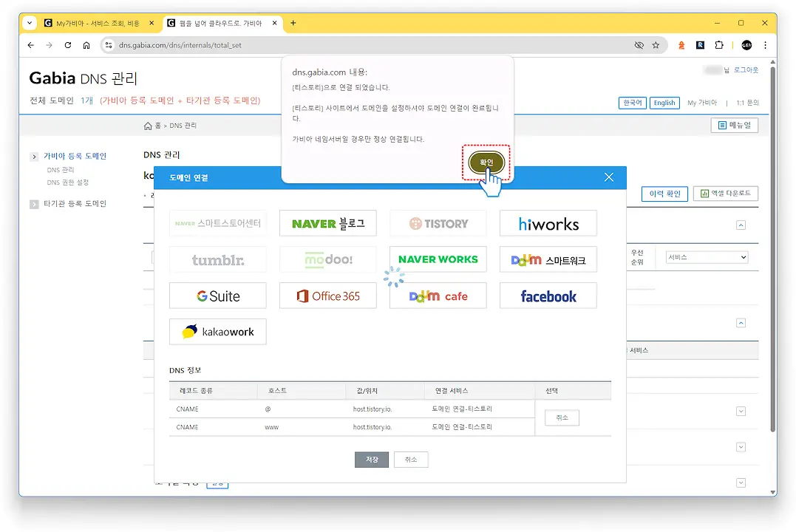Select the Daum 스마트워크 service tile
This screenshot has width=796, height=532.
pos(548,260)
